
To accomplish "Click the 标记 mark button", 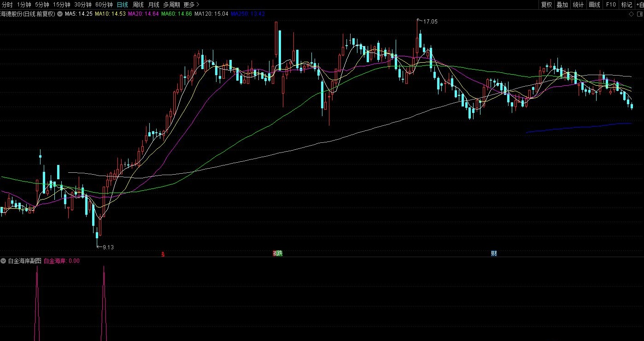I will pos(626,5).
